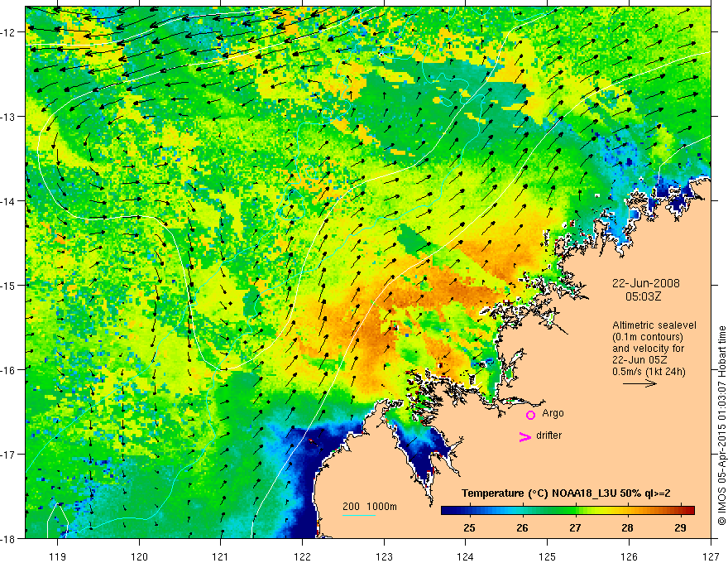Click the 'Altimetric sealevel' caption text
The image size is (728, 563).
[x=654, y=325]
